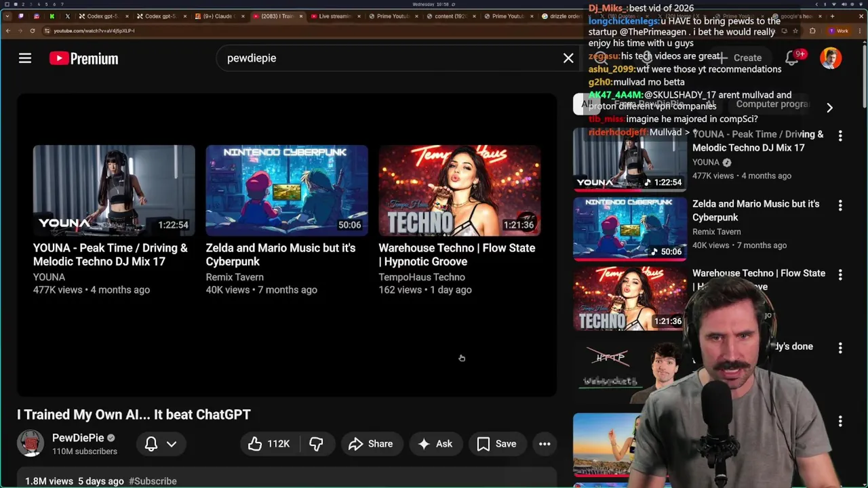This screenshot has width=868, height=488.
Task: Click the Create button
Action: [740, 58]
